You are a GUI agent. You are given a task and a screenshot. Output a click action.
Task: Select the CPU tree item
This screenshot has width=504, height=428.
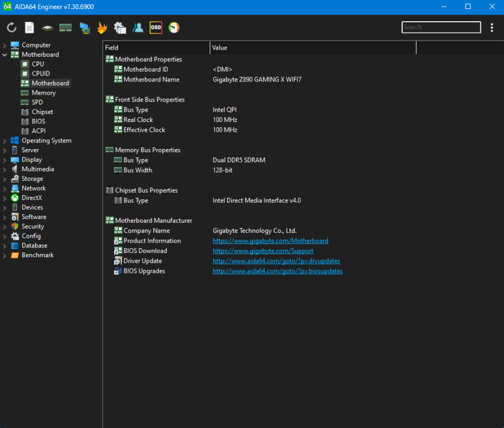[x=38, y=64]
